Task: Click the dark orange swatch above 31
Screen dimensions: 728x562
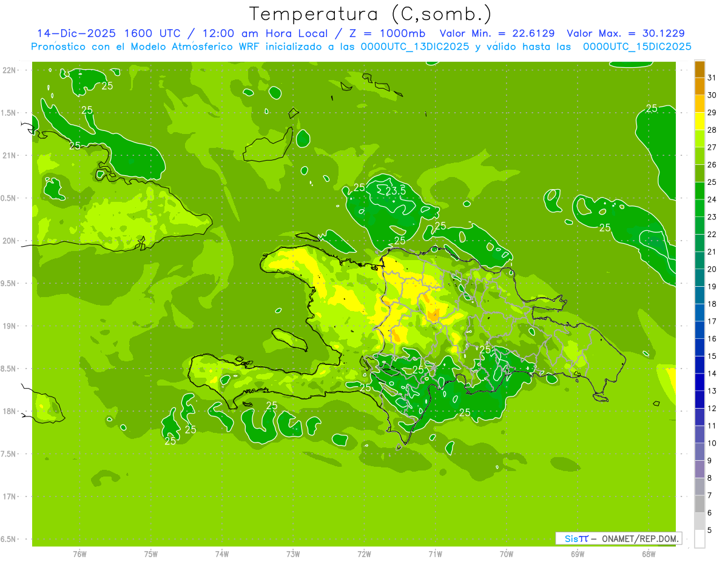Action: 699,69
